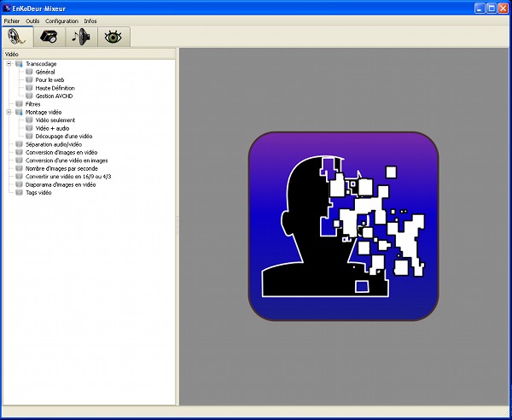Select Convertir une vidéo en 16/9 ou 4/3
512x420 pixels.
tap(68, 177)
